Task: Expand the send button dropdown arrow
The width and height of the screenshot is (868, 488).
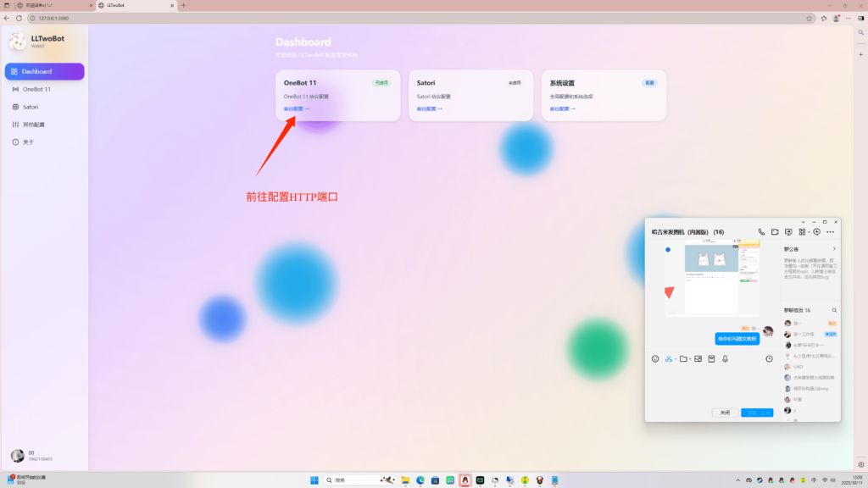Action: (769, 413)
